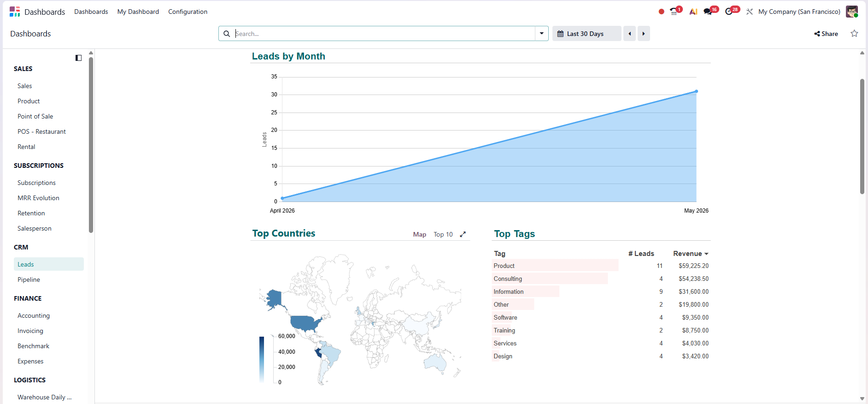Open the debug tools wrench icon

[x=750, y=12]
